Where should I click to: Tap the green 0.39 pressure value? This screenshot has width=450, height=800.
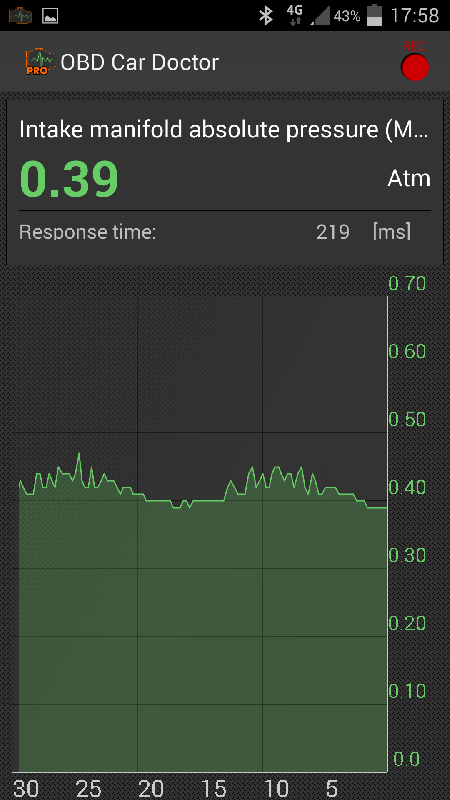[69, 179]
